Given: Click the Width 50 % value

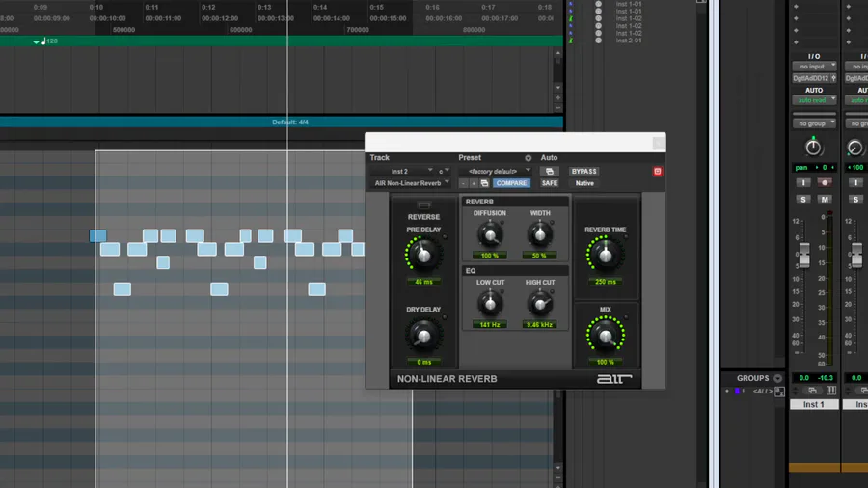Looking at the screenshot, I should [x=540, y=256].
